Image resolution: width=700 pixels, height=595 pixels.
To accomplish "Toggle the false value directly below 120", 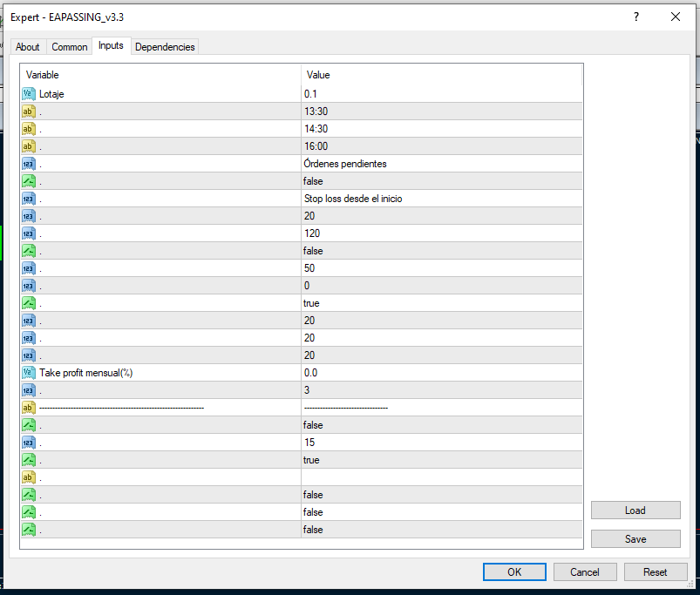I will pyautogui.click(x=313, y=251).
